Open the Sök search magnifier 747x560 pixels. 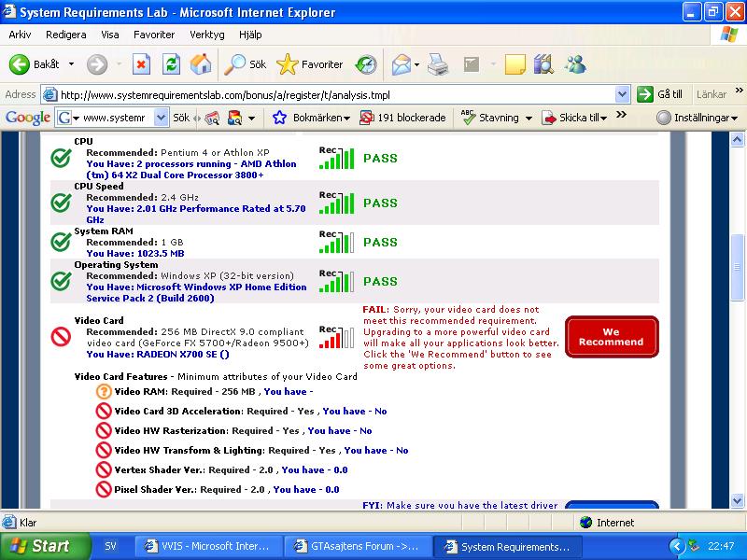pos(245,64)
